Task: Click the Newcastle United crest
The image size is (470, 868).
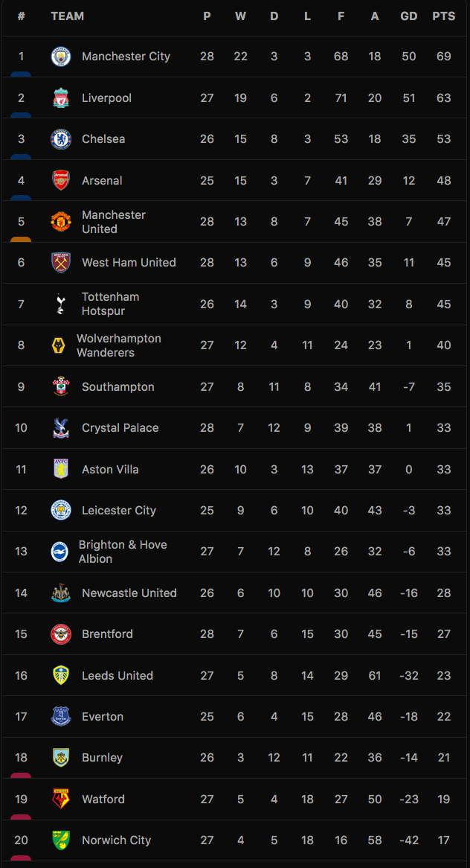Action: 61,593
